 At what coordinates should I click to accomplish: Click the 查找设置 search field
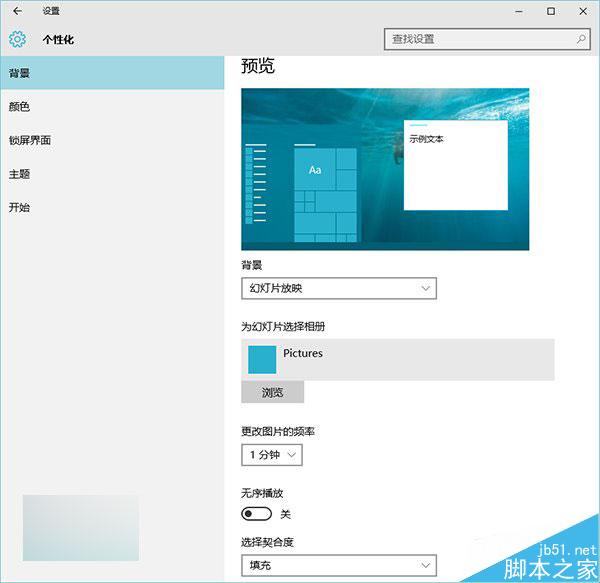[478, 39]
